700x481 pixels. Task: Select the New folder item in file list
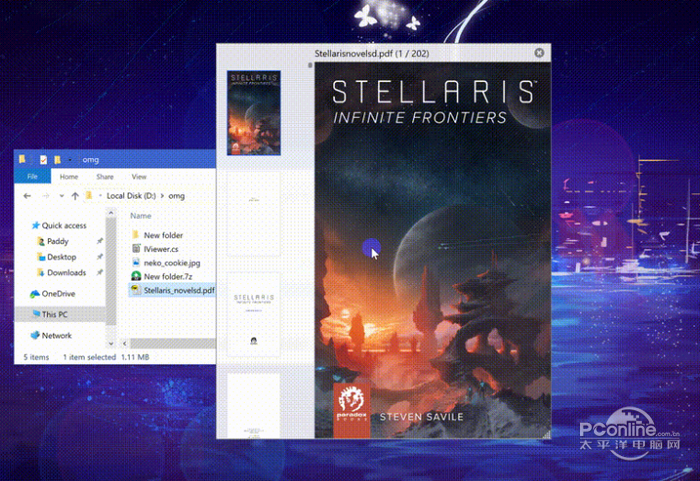coord(163,235)
